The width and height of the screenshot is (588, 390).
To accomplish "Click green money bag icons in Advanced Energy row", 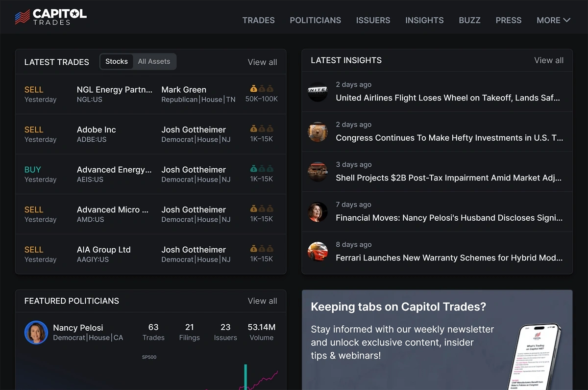I will click(262, 169).
